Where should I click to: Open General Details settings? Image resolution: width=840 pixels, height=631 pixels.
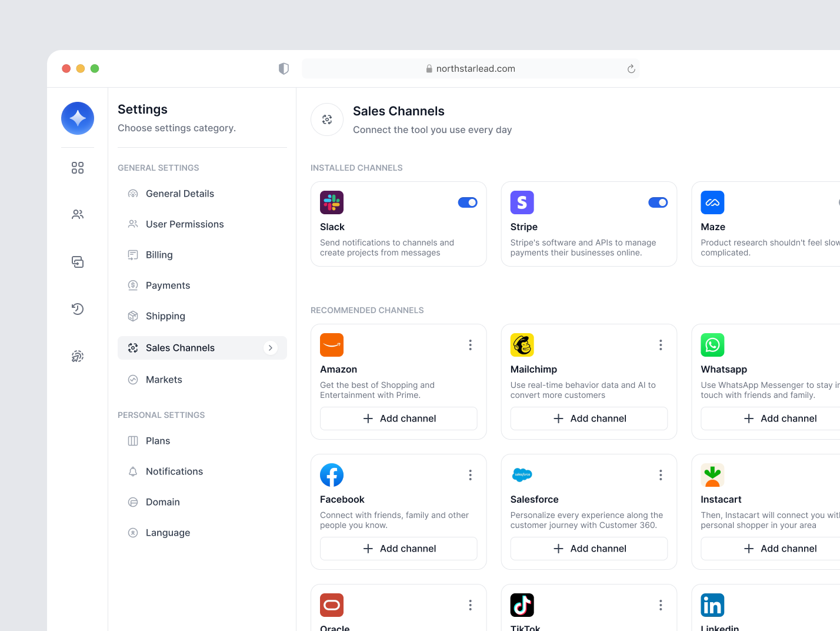tap(202, 194)
